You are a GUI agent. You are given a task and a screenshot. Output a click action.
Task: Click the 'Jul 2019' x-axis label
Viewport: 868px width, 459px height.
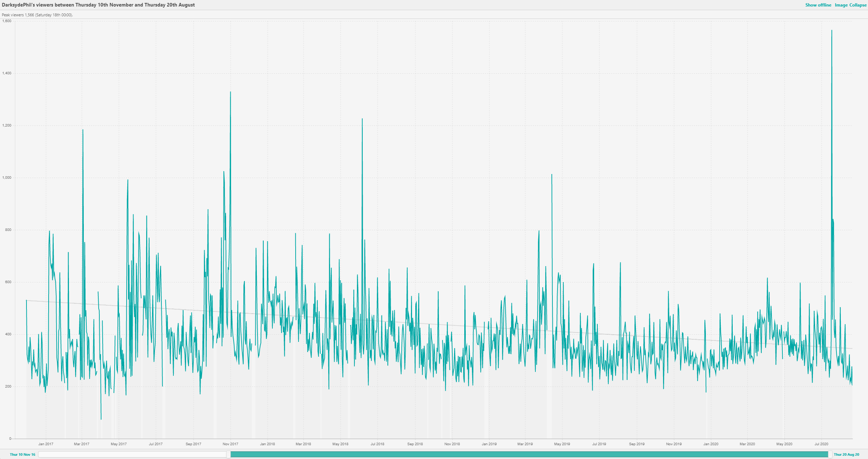pyautogui.click(x=599, y=444)
